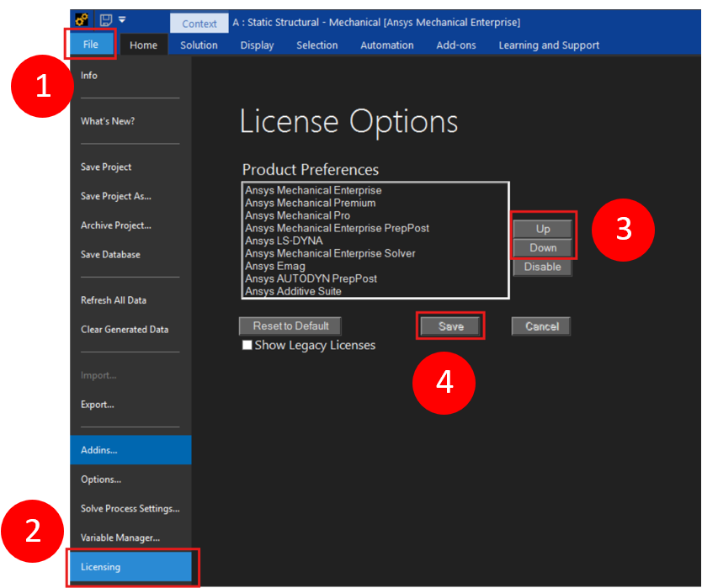The height and width of the screenshot is (588, 702).
Task: Open Addins... entry
Action: coord(130,450)
